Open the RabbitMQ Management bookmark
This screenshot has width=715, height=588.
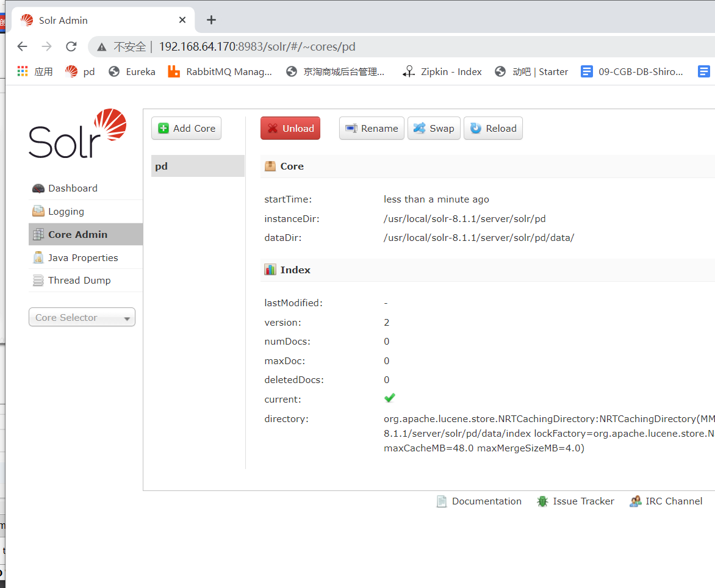[220, 71]
